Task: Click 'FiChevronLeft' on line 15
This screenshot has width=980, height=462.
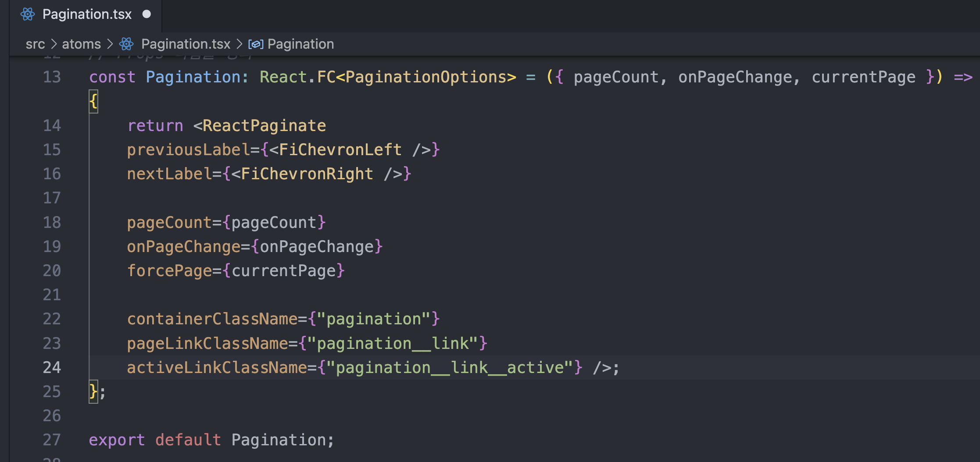Action: (x=340, y=150)
